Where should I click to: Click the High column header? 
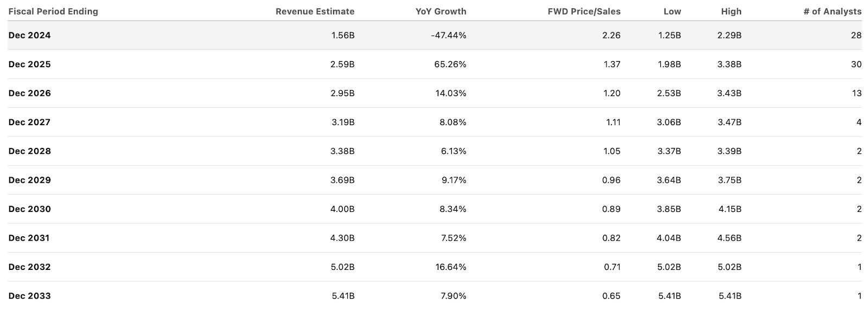(731, 11)
